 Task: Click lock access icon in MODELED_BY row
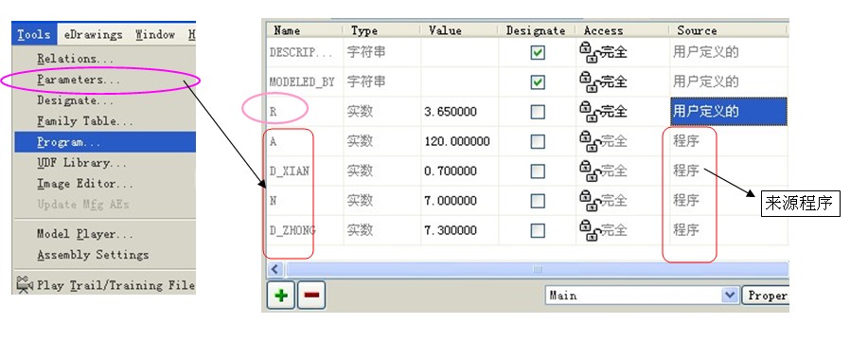point(589,82)
